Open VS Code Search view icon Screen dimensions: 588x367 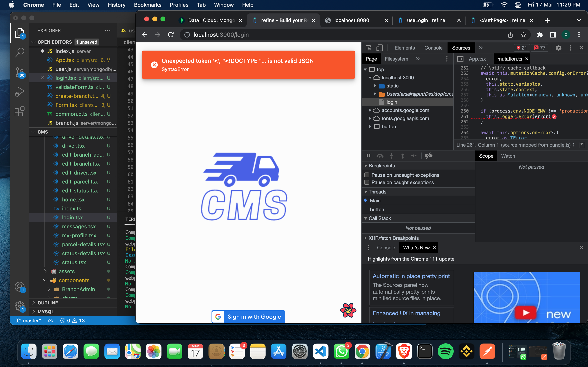19,52
